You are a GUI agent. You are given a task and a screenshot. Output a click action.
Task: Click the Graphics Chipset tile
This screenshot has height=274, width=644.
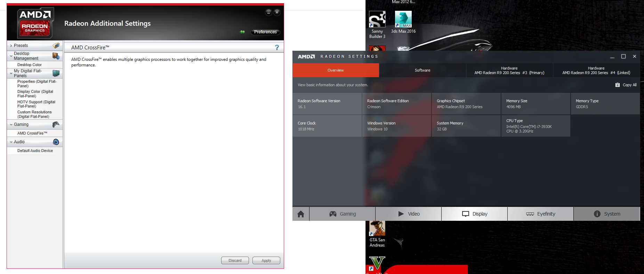click(466, 104)
